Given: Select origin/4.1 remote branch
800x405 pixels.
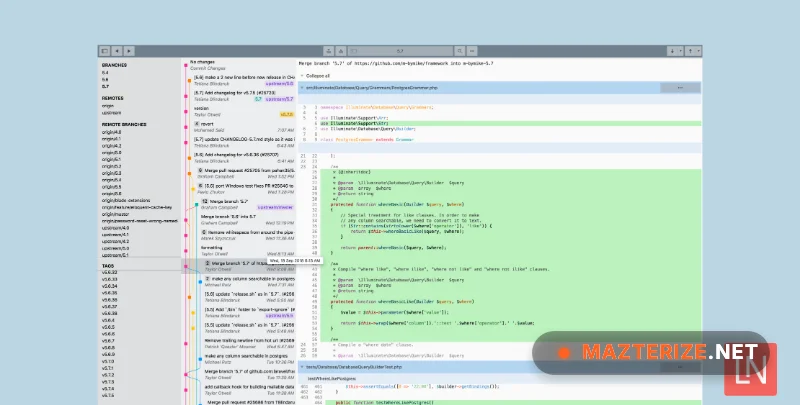Looking at the screenshot, I should [111, 139].
